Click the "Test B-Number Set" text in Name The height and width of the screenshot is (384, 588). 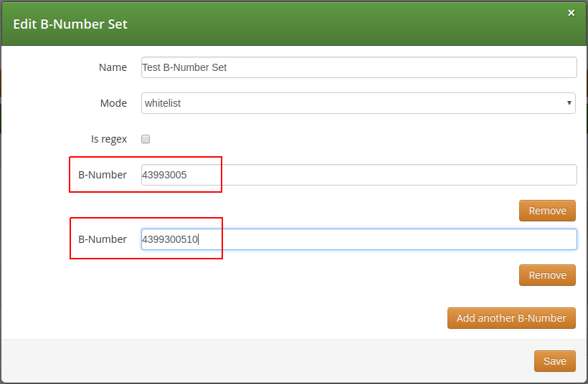(x=185, y=67)
